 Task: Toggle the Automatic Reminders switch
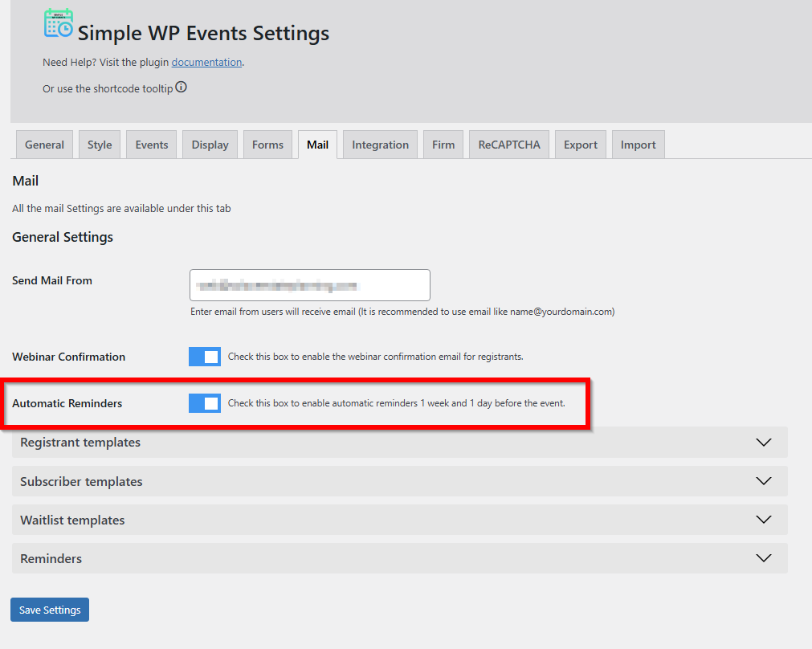[x=205, y=403]
